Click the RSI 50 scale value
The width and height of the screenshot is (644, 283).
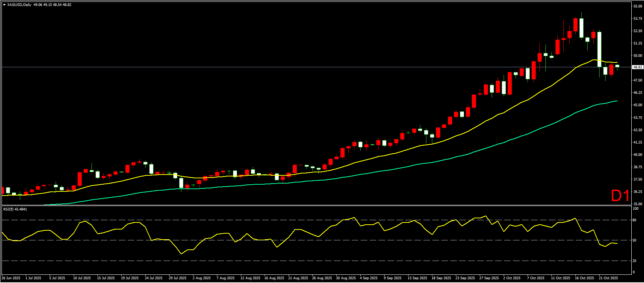(634, 240)
